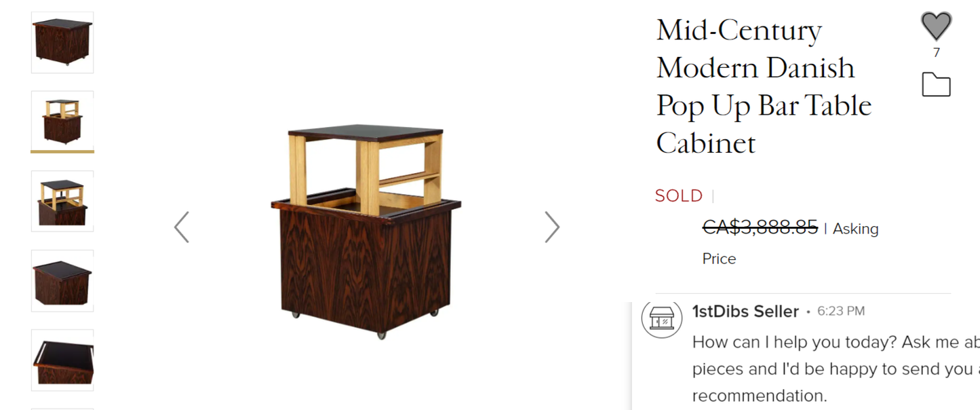This screenshot has height=410, width=980.
Task: Click the main pop up bar cabinet image
Action: click(x=366, y=231)
